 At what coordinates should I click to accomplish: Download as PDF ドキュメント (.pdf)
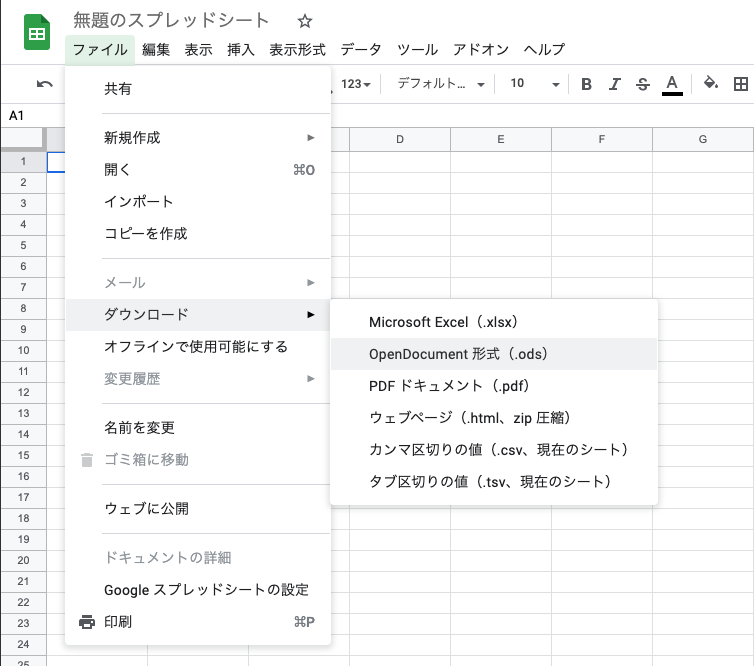tap(494, 386)
